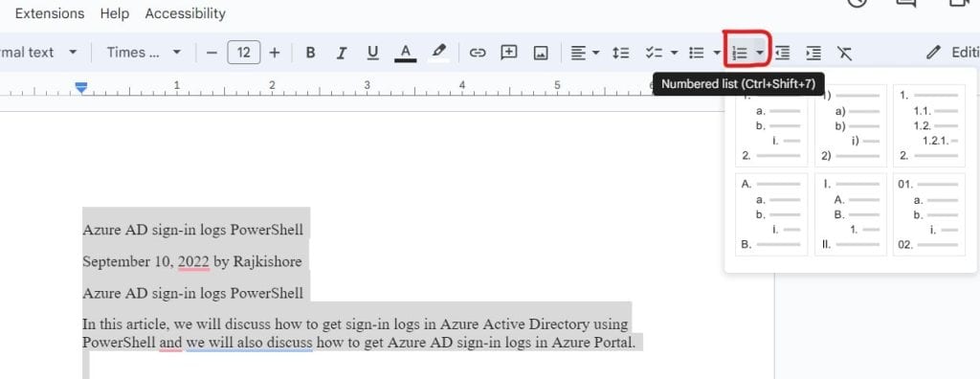Click the first line 'Azure AD sign-in logs PowerShell'

(x=192, y=230)
